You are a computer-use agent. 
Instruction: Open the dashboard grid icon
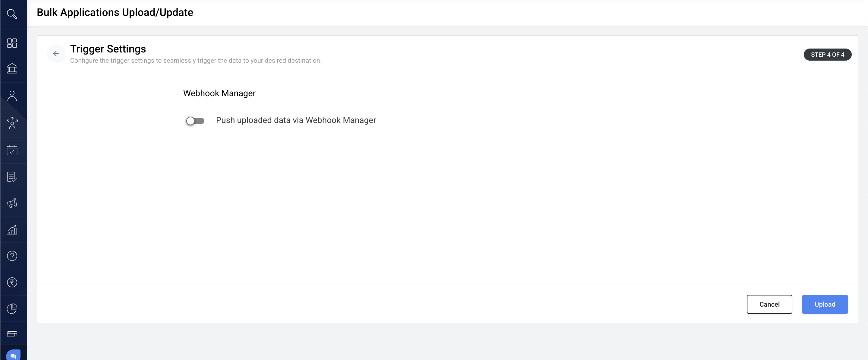click(12, 43)
